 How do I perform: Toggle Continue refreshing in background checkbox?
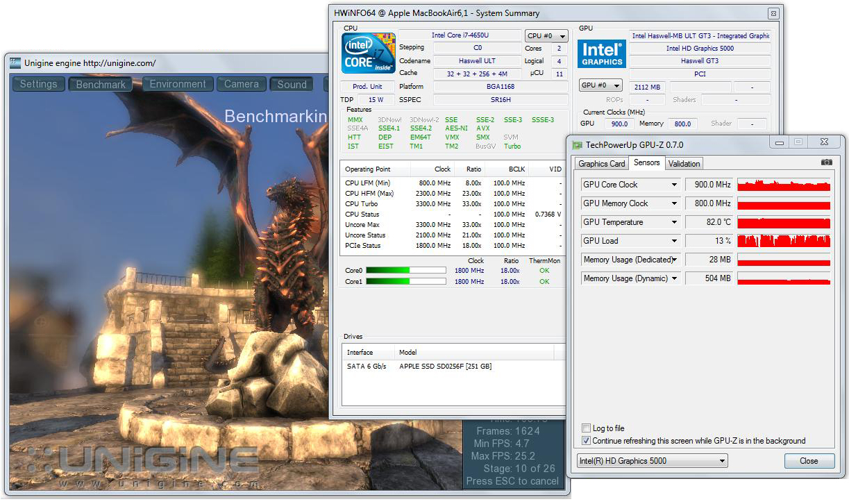coord(587,441)
